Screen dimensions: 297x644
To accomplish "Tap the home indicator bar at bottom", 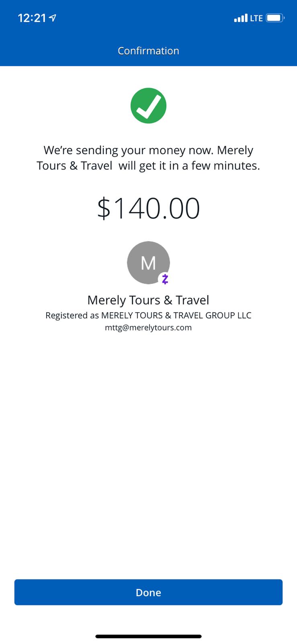I will (148, 636).
